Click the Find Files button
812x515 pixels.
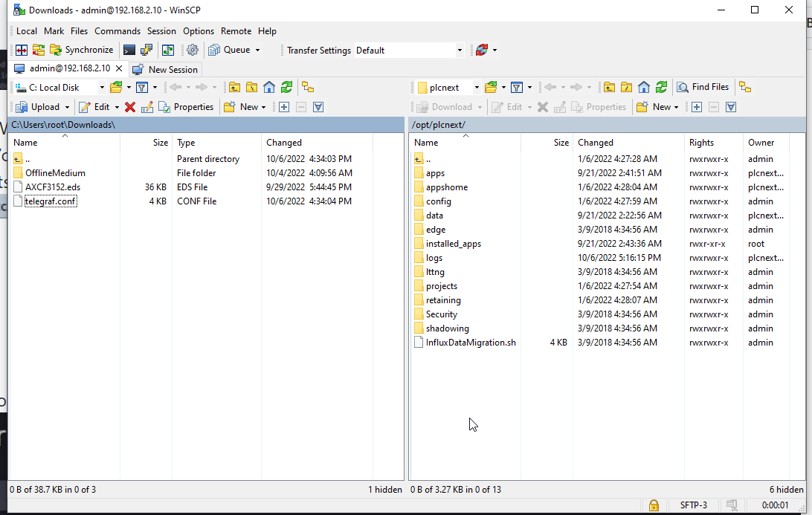(703, 88)
